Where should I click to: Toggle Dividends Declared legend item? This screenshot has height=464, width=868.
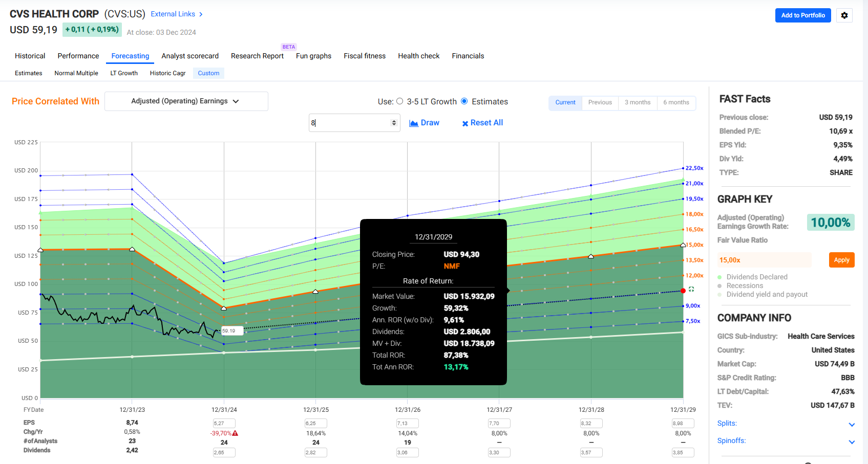click(756, 277)
